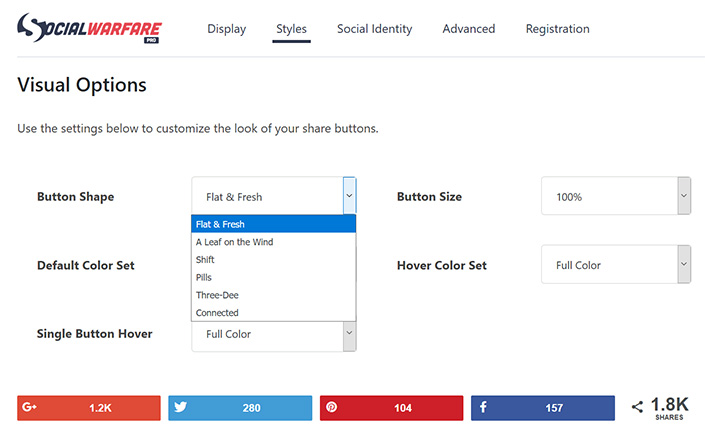Screen dimensions: 705x443
Task: Click the Hover Color Set label
Action: pyautogui.click(x=442, y=265)
